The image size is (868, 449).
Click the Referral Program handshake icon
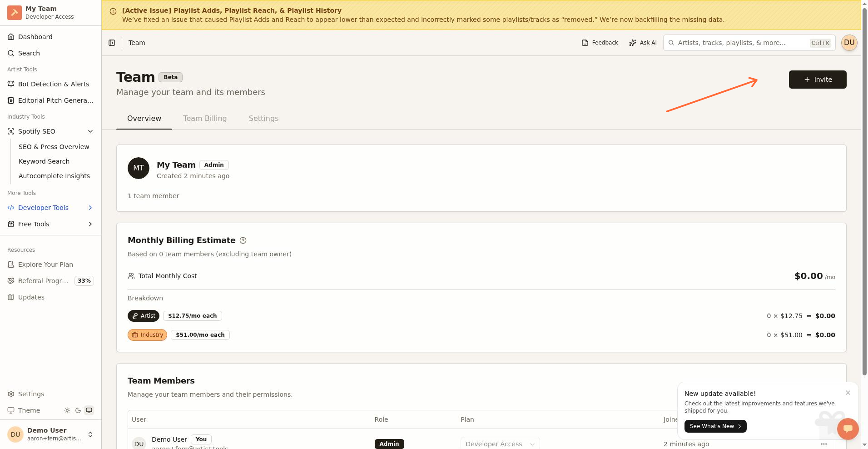click(11, 281)
